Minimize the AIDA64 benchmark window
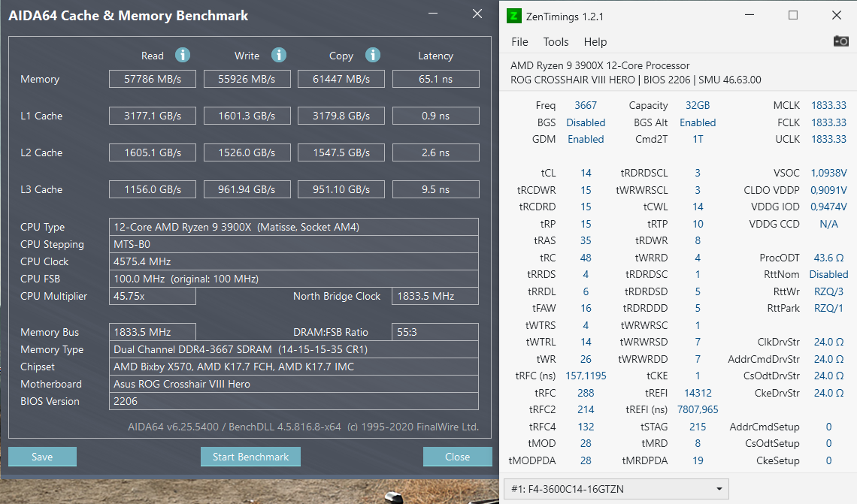 click(433, 14)
